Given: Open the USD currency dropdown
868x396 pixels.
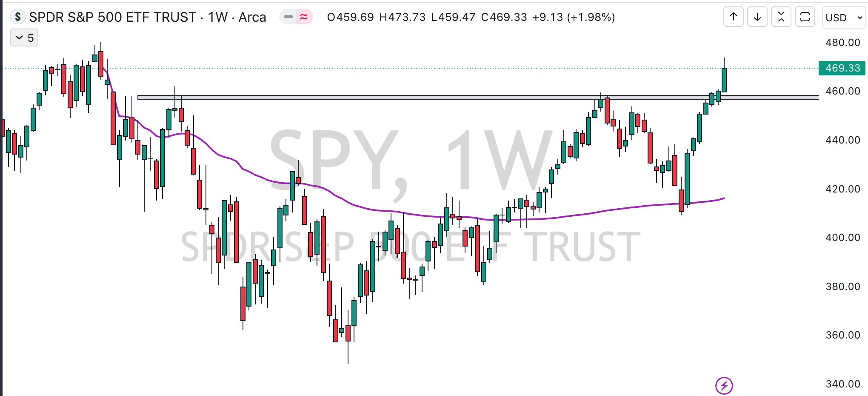Looking at the screenshot, I should coord(844,17).
